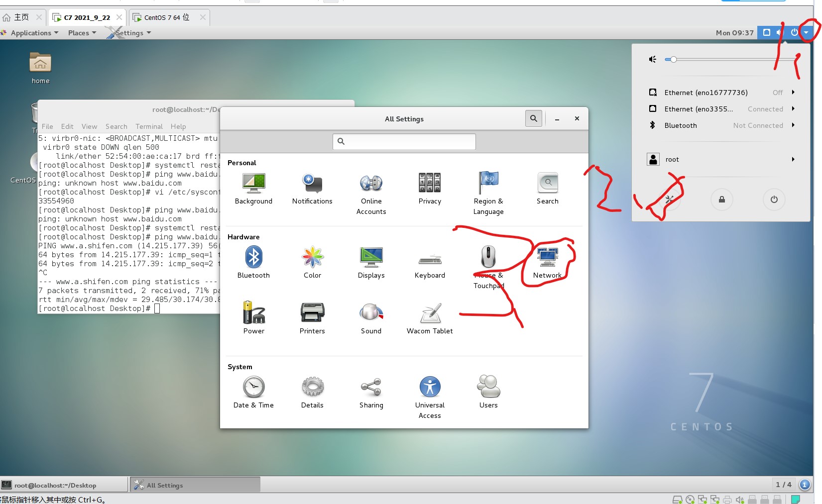This screenshot has width=822, height=504.
Task: Switch to 主页 home tab
Action: [x=22, y=17]
